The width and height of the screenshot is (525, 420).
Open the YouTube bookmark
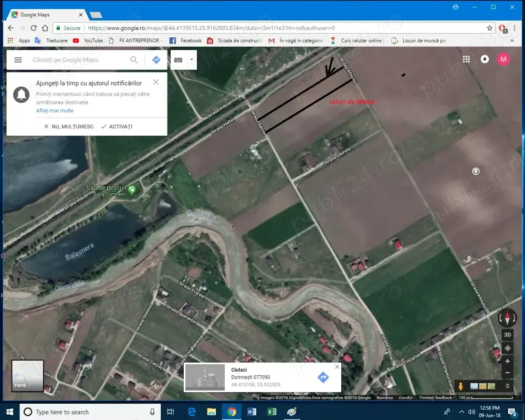click(x=88, y=40)
